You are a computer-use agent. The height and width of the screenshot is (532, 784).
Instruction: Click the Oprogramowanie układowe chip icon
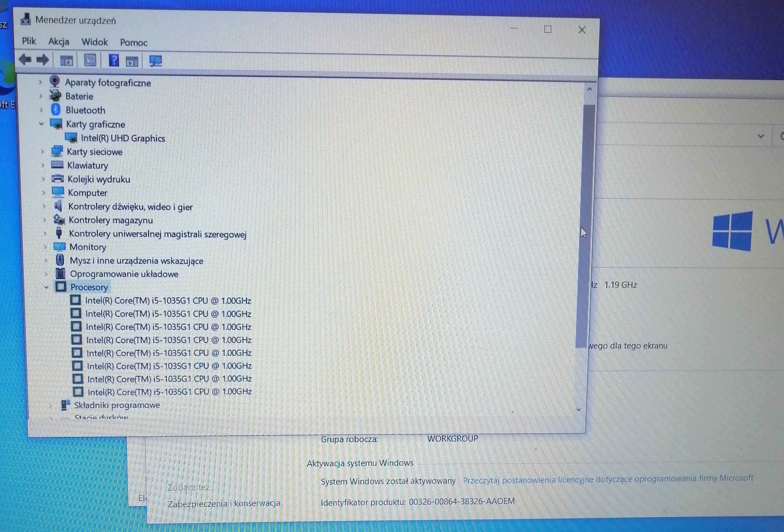click(60, 274)
